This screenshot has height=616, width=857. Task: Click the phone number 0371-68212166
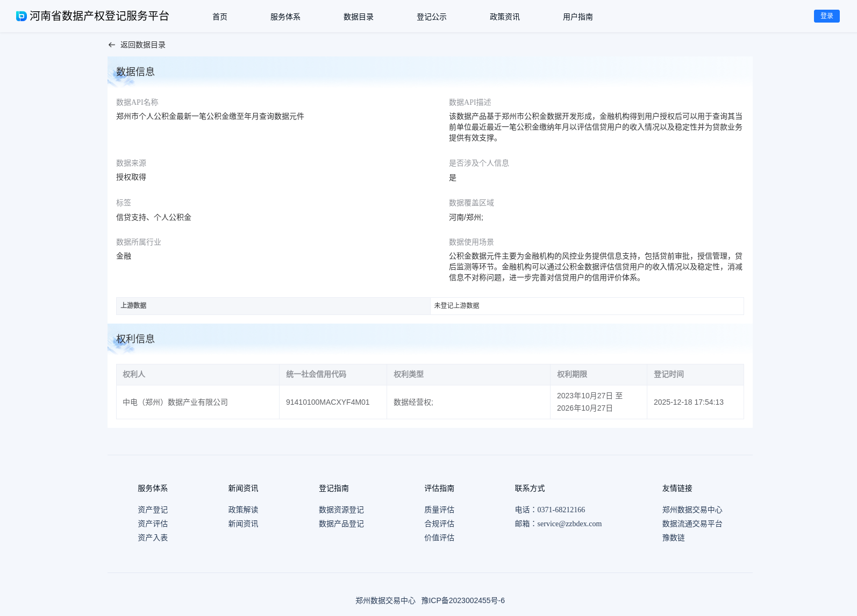click(561, 510)
